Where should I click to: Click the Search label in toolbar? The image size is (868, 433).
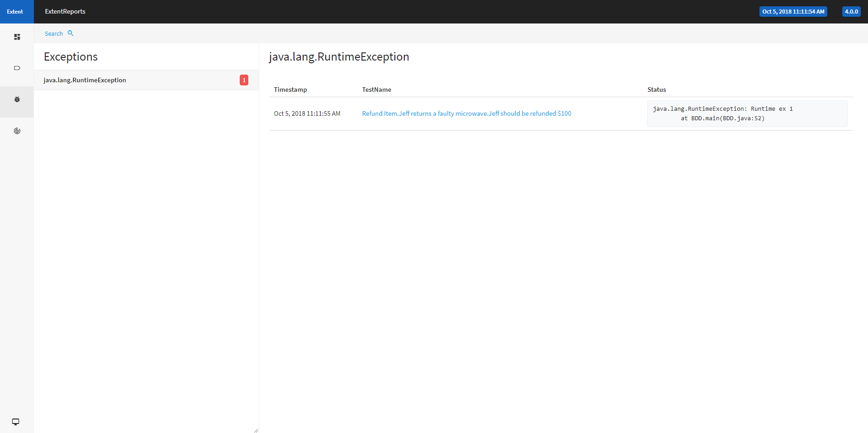[x=54, y=34]
